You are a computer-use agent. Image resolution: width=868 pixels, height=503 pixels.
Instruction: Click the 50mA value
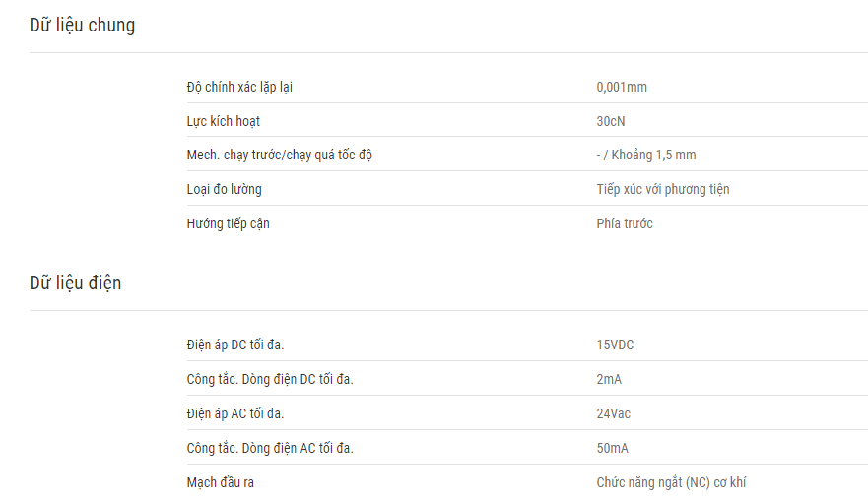click(x=612, y=448)
